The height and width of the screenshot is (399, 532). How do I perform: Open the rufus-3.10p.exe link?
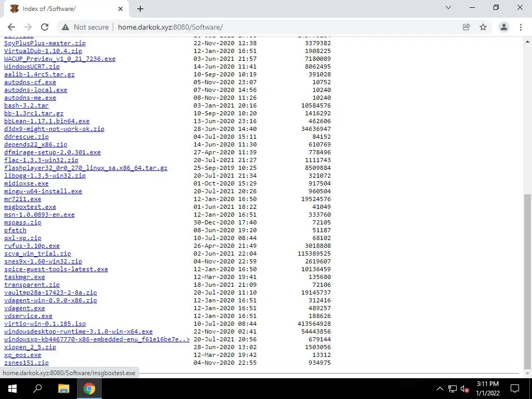(32, 246)
